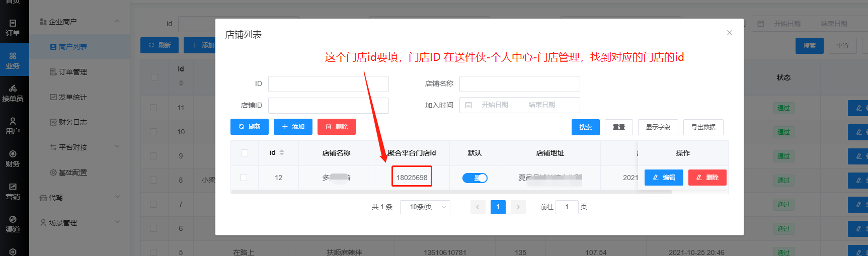Screen dimensions: 868x256
Task: Click the 显示字段 button
Action: point(658,127)
